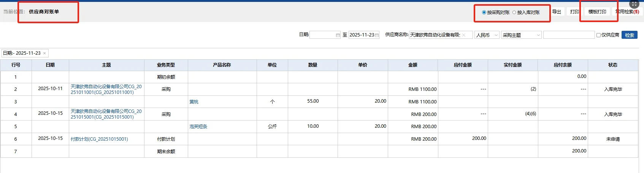Image resolution: width=644 pixels, height=173 pixels.
Task: Open 常用检索 saved searches
Action: (x=627, y=12)
